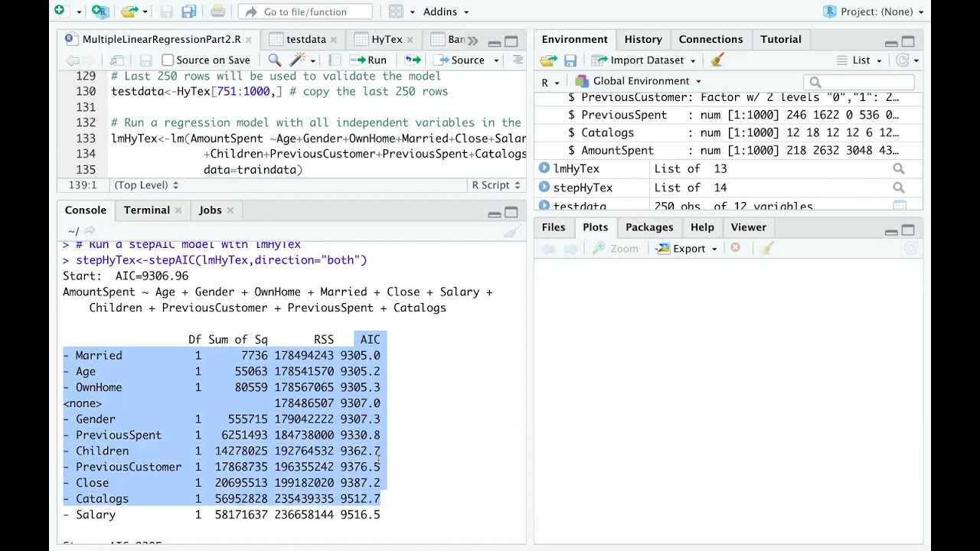Image resolution: width=980 pixels, height=551 pixels.
Task: Open the workspace panes layout icon
Action: coord(396,11)
